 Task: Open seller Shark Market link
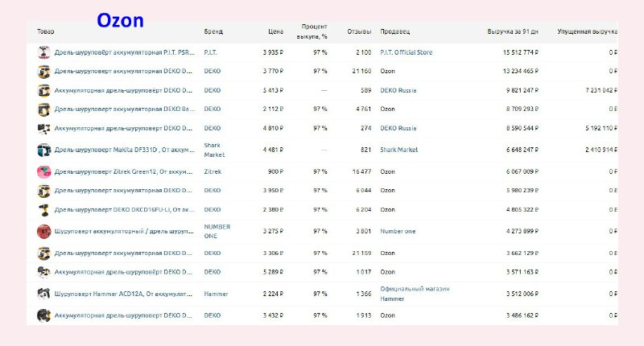(398, 150)
